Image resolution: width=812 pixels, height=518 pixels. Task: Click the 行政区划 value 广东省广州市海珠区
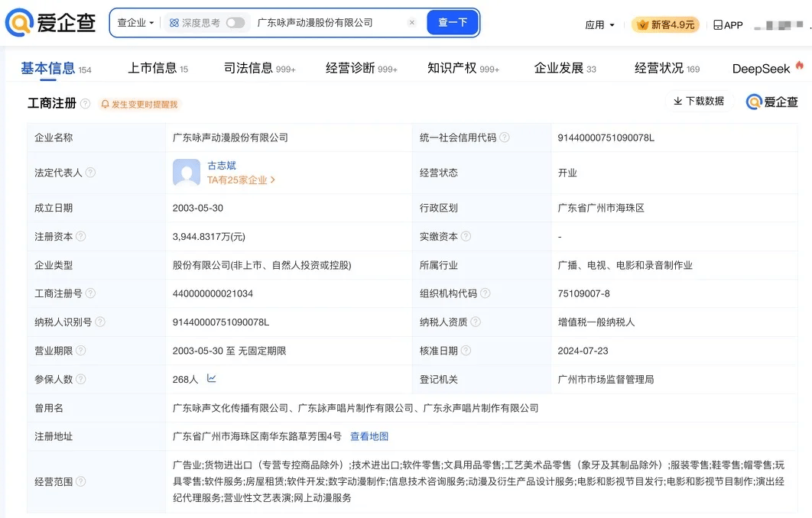[x=601, y=208]
